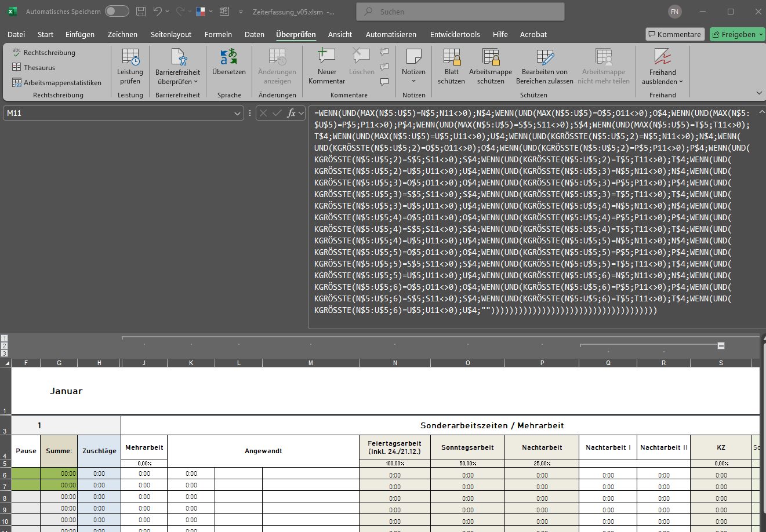Click the Save disk icon in the title bar
The width and height of the screenshot is (766, 532).
point(141,12)
